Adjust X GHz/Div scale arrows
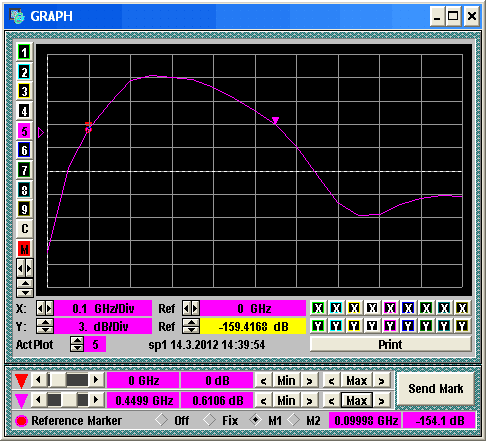 [x=45, y=308]
